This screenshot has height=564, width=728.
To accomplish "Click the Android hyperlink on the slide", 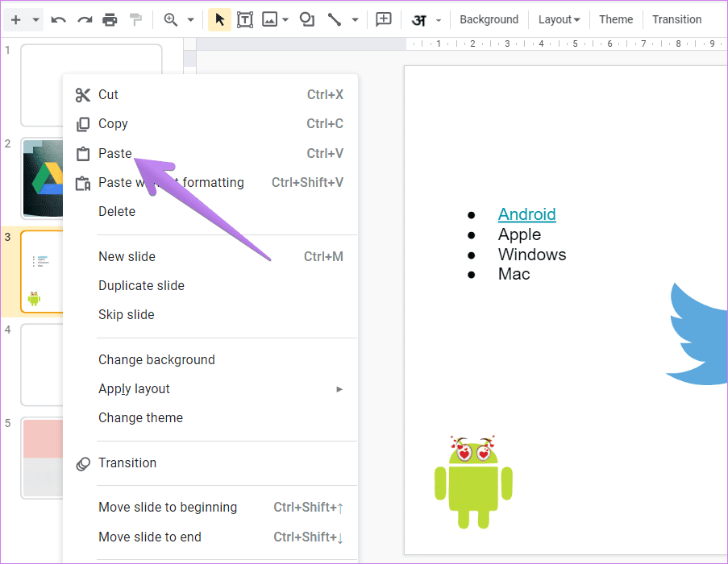I will point(527,214).
